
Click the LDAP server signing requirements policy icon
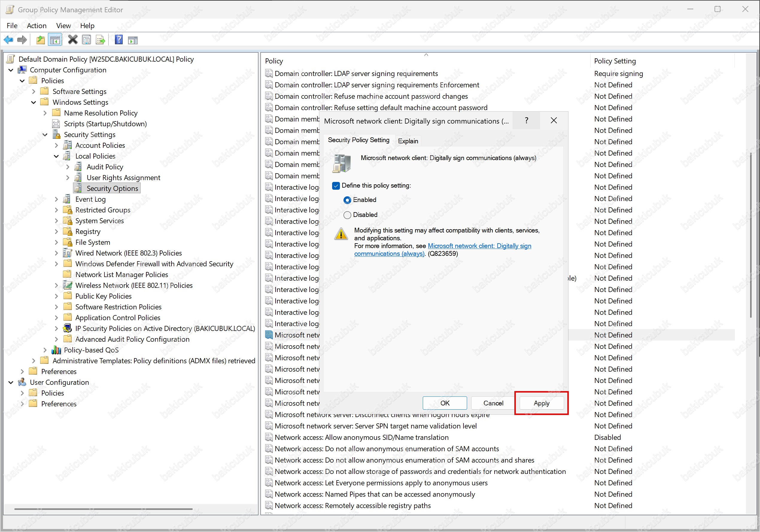[x=269, y=73]
